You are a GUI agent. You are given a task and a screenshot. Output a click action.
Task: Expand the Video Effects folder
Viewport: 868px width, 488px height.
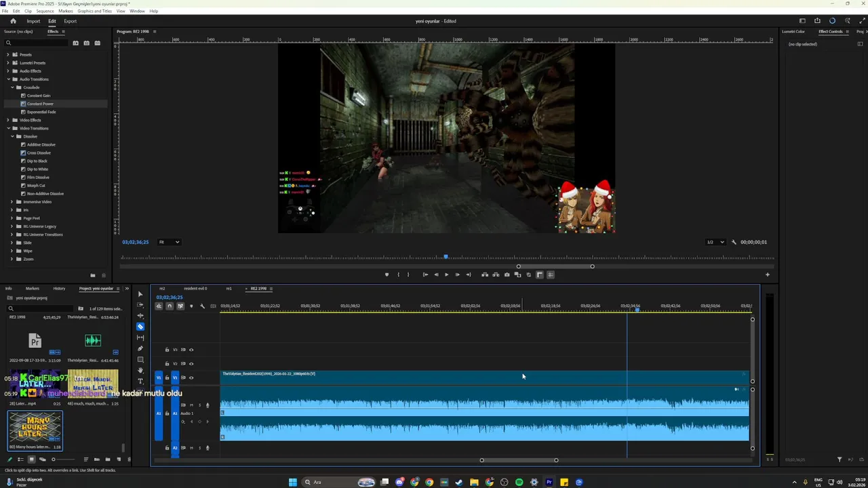tap(8, 120)
